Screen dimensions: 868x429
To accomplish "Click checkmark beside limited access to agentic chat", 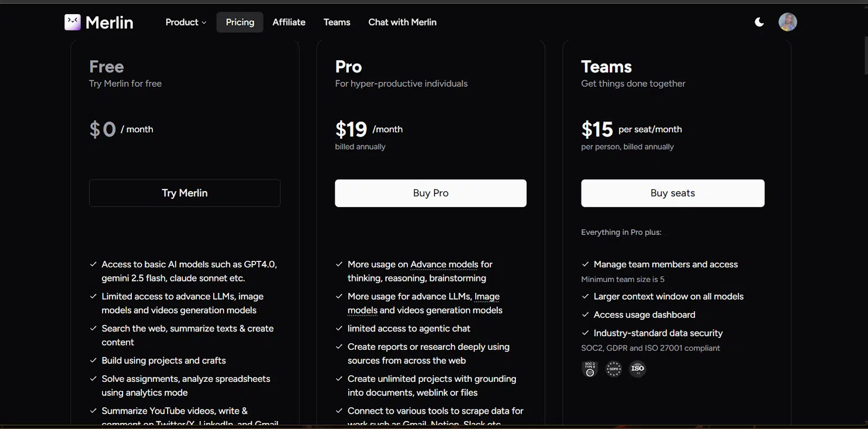I will click(x=339, y=329).
